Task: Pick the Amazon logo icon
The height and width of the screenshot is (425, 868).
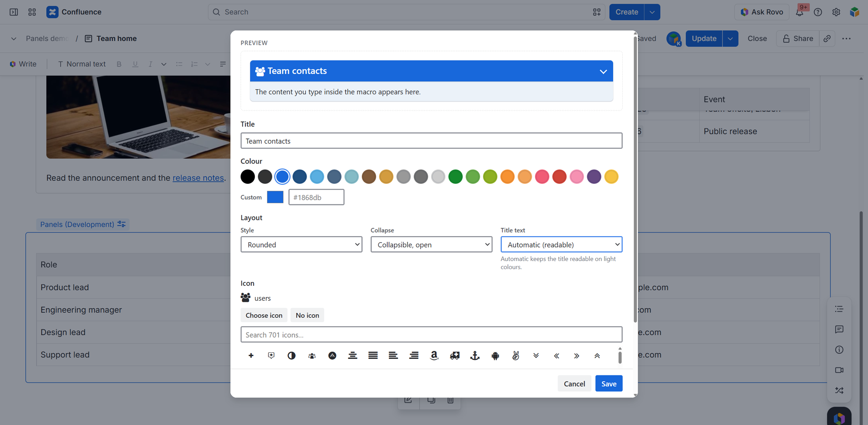Action: tap(434, 356)
